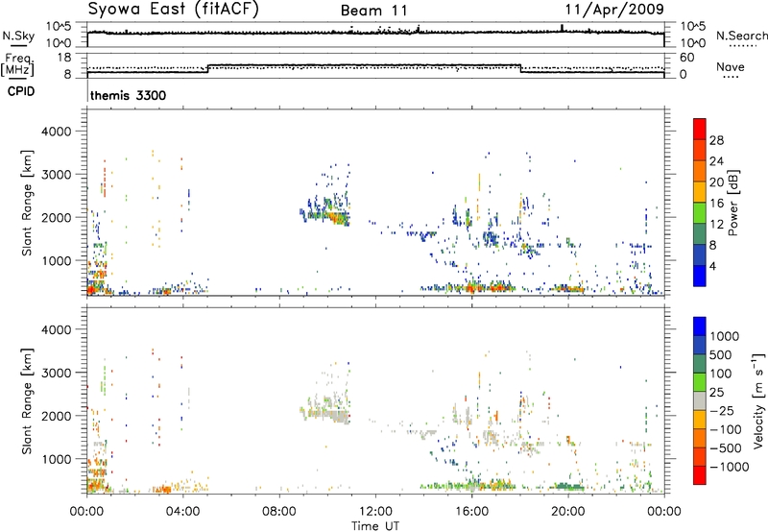Click the date '11/Apr/2009'
The width and height of the screenshot is (768, 532).
614,10
